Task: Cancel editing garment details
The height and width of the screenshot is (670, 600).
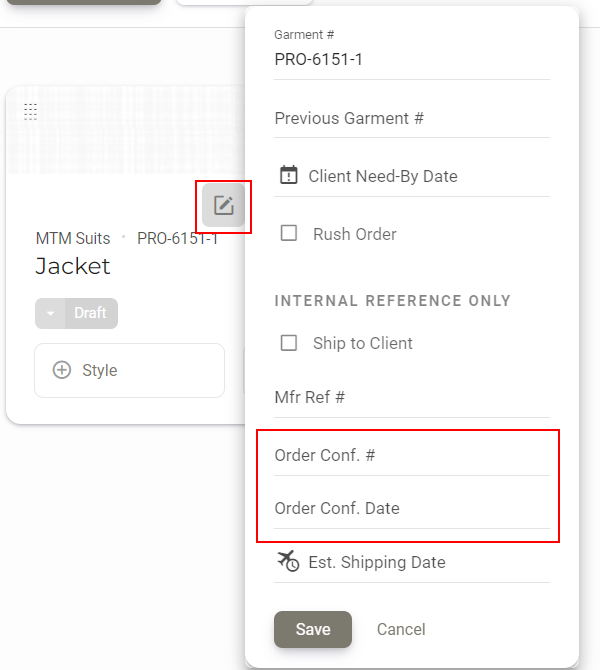Action: tap(401, 629)
